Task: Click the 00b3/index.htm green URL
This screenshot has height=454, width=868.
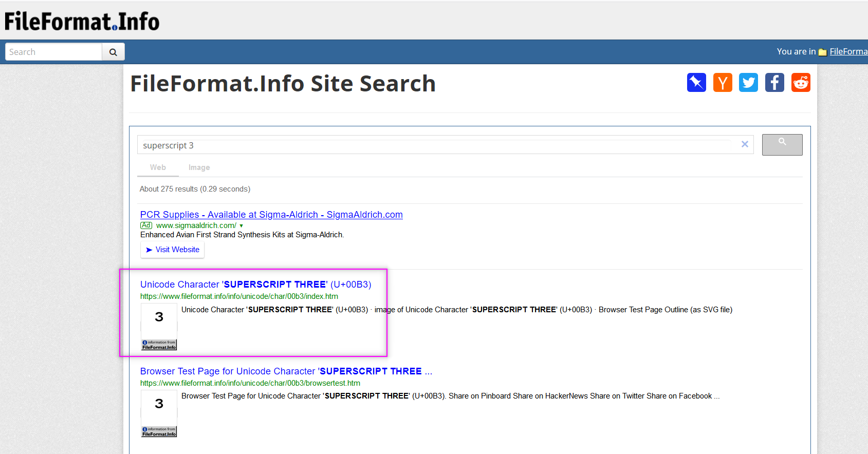Action: point(239,296)
